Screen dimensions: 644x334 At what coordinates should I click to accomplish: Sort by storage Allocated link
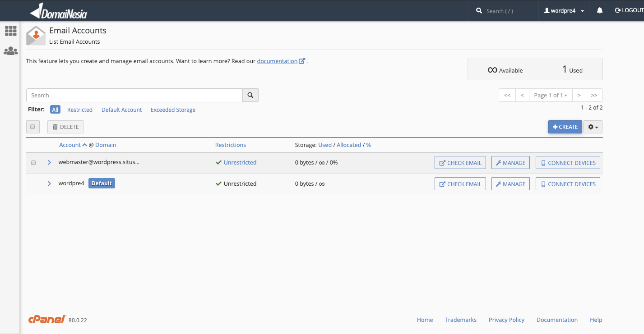[x=349, y=145]
